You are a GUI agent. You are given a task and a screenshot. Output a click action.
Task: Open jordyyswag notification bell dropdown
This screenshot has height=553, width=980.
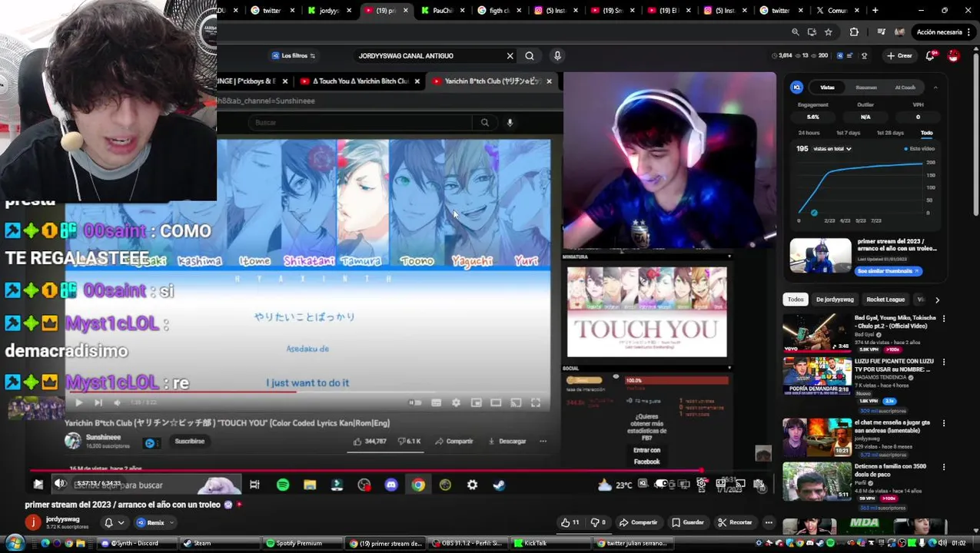coord(114,522)
